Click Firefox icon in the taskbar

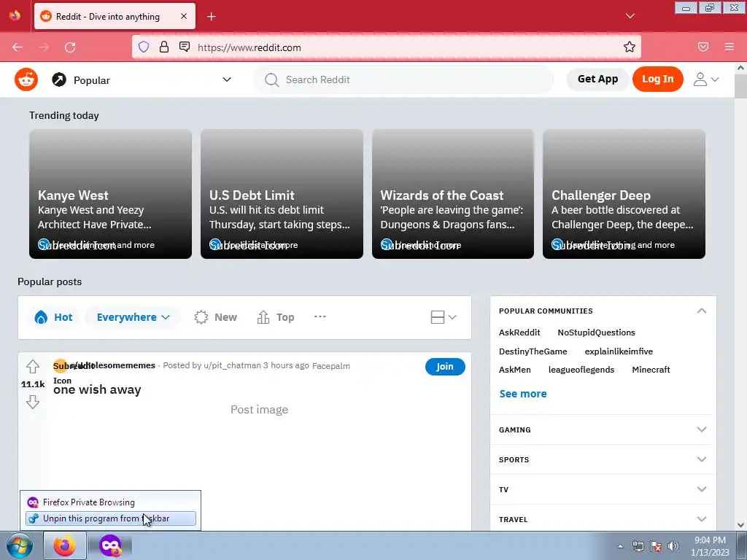coord(65,545)
